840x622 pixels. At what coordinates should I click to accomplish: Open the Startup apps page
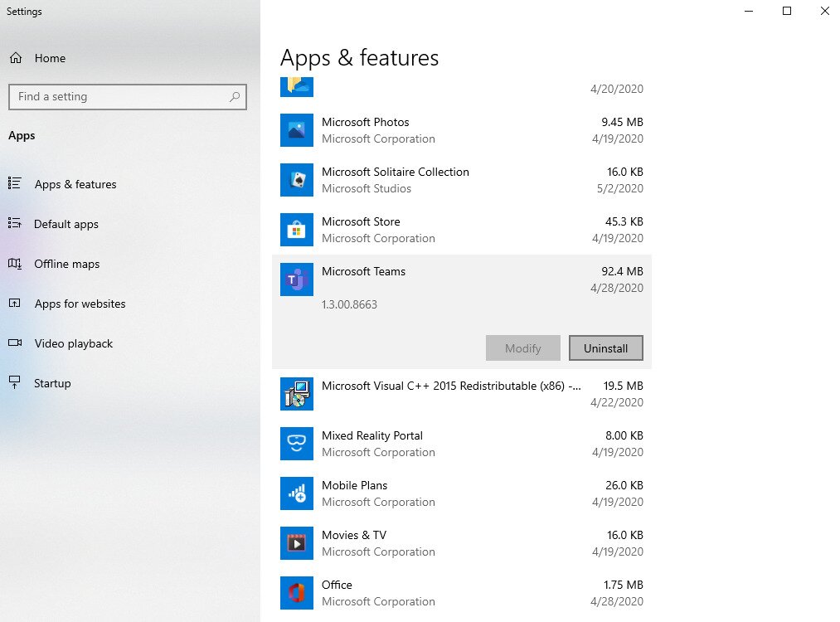pyautogui.click(x=52, y=383)
